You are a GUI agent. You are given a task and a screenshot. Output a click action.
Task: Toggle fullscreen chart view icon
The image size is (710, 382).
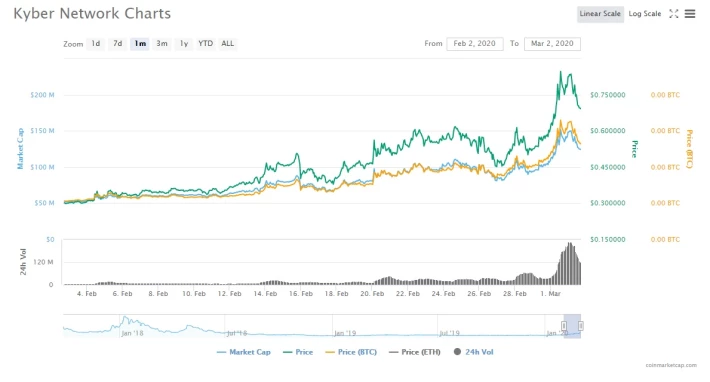[x=674, y=14]
